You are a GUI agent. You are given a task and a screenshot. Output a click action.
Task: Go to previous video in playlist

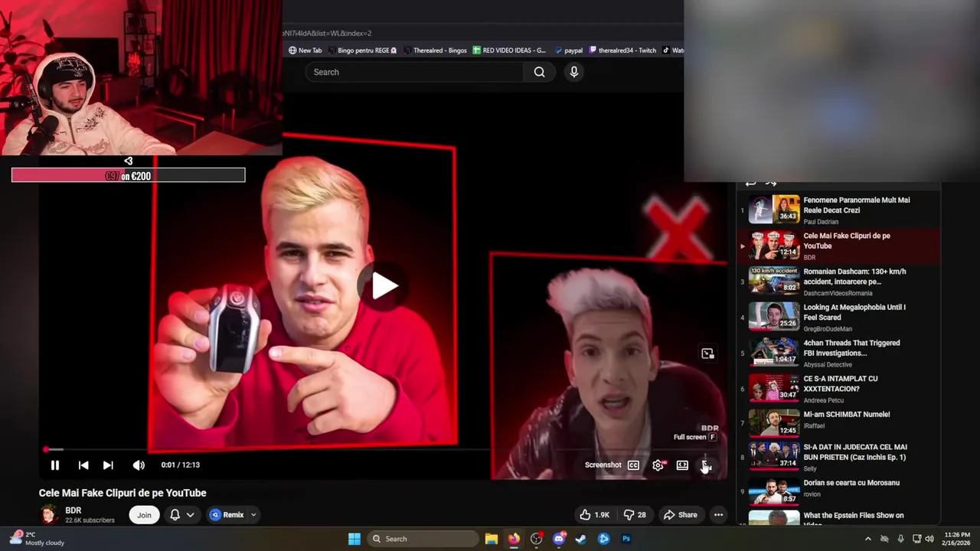(x=83, y=465)
